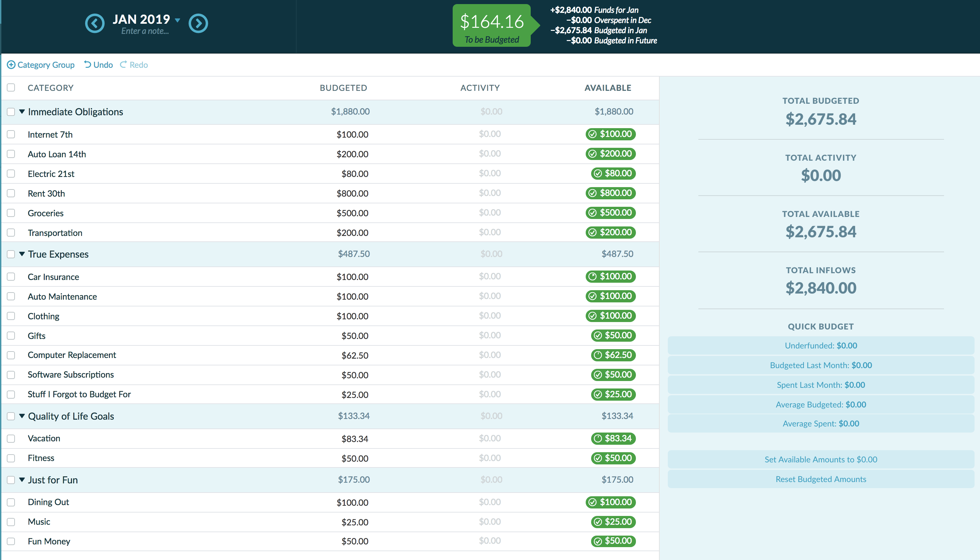
Task: Go to next month arrow
Action: [x=198, y=23]
